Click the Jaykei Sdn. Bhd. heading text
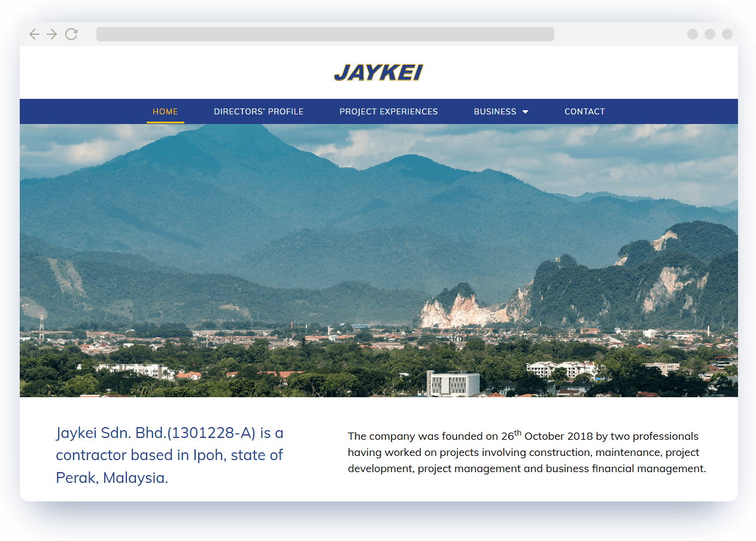The width and height of the screenshot is (756, 541). click(x=169, y=455)
